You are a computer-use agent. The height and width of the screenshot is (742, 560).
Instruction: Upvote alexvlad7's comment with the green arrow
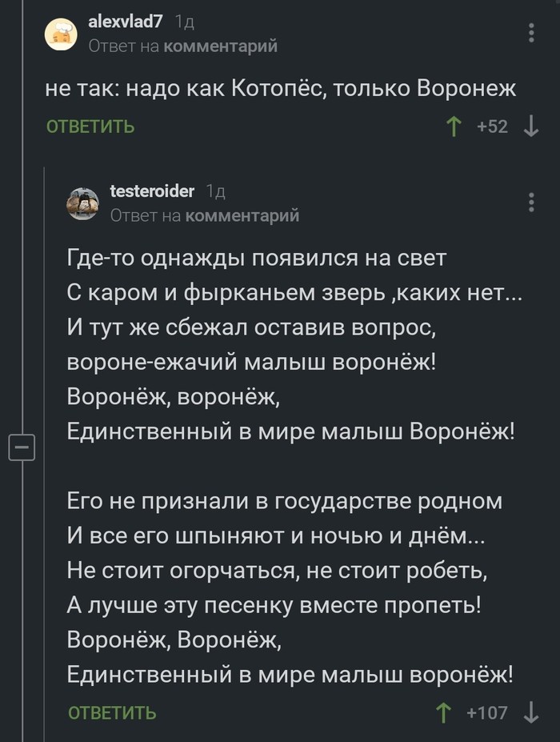pos(454,126)
